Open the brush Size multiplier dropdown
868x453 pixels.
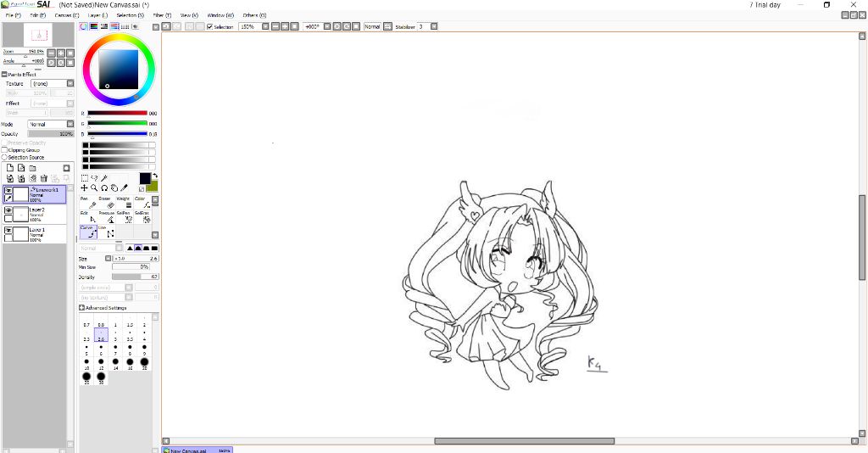click(x=108, y=259)
